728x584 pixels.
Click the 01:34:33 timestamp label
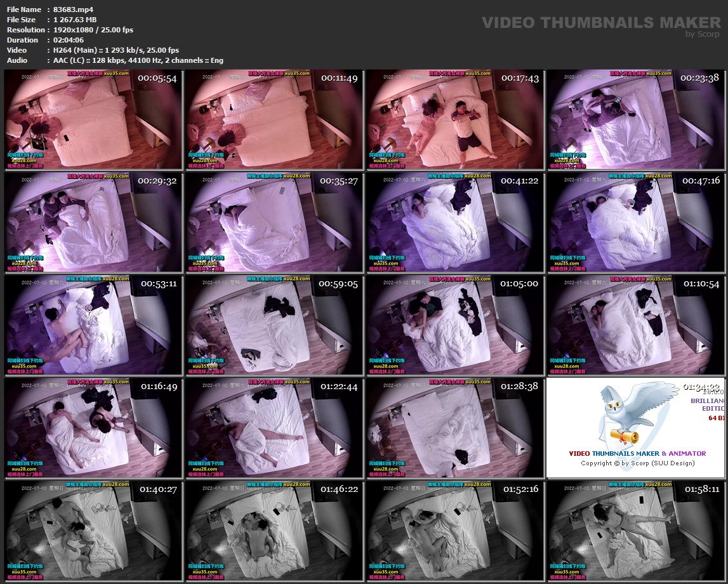click(x=701, y=387)
